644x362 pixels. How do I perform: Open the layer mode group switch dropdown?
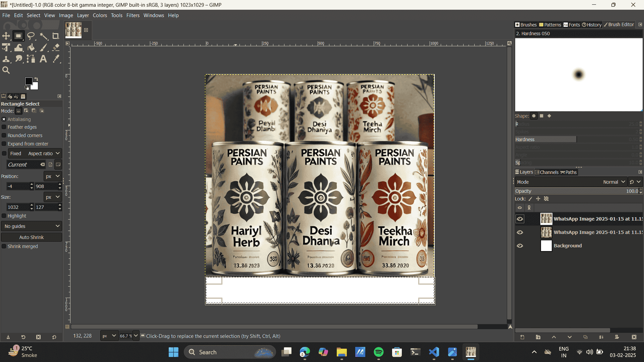tap(635, 182)
